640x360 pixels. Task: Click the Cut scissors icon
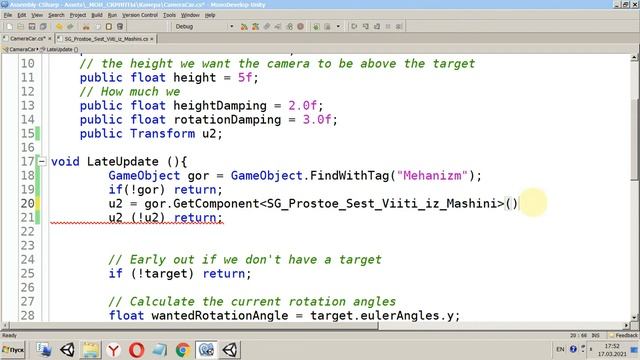pos(86,27)
